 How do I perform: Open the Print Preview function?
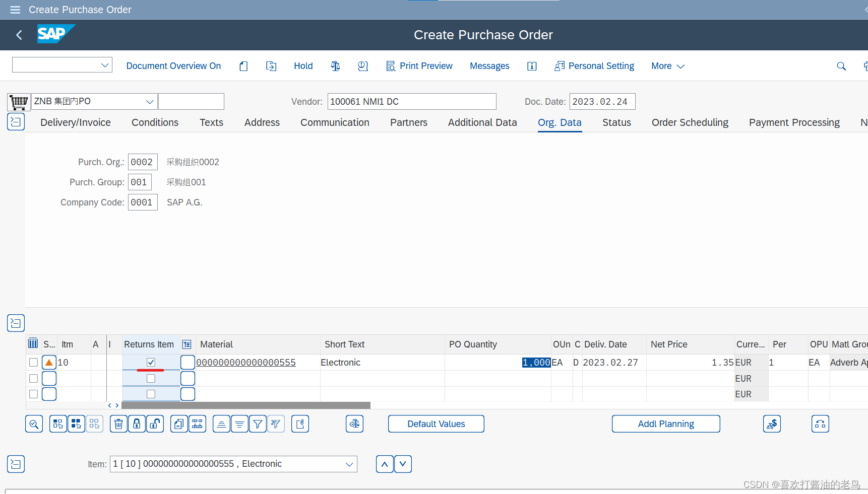(x=419, y=66)
